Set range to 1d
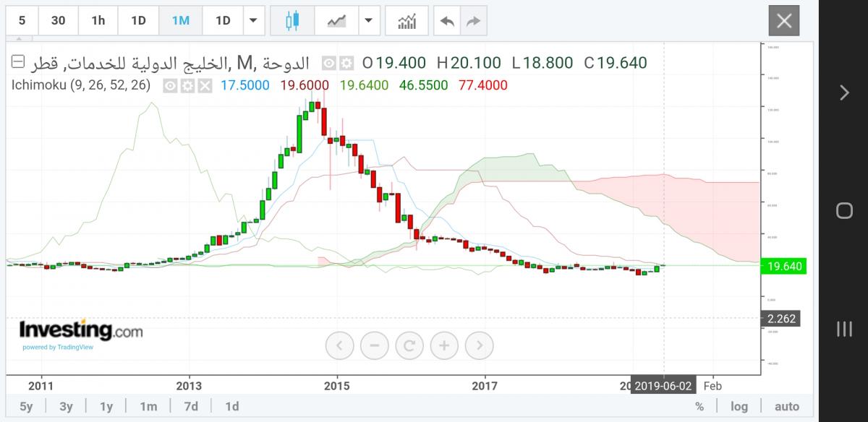 click(232, 407)
